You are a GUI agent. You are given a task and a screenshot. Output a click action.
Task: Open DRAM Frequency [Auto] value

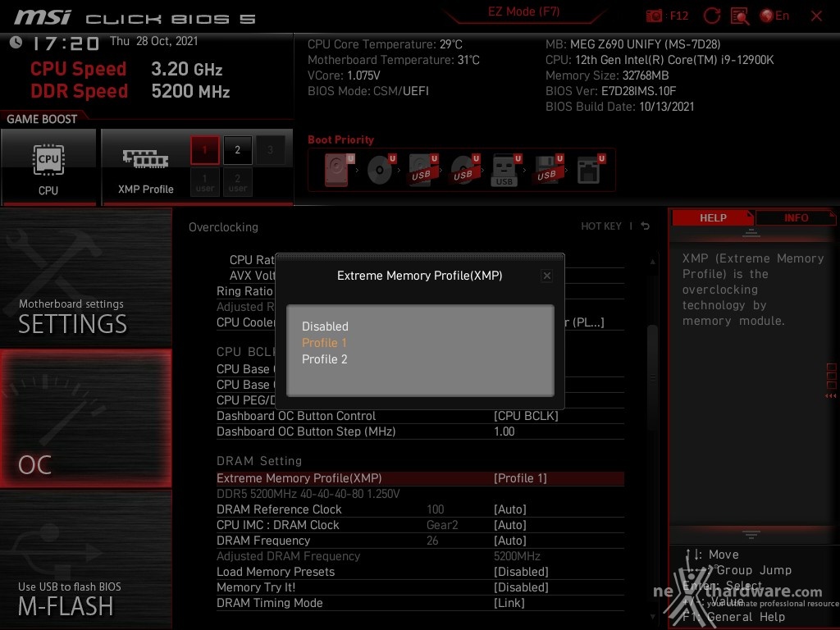pyautogui.click(x=510, y=541)
